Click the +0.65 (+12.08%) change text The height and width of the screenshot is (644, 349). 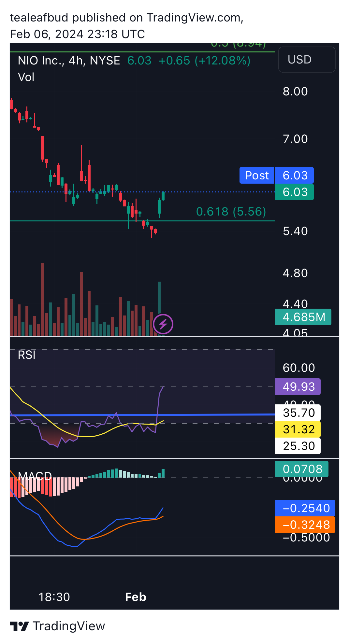pos(204,61)
